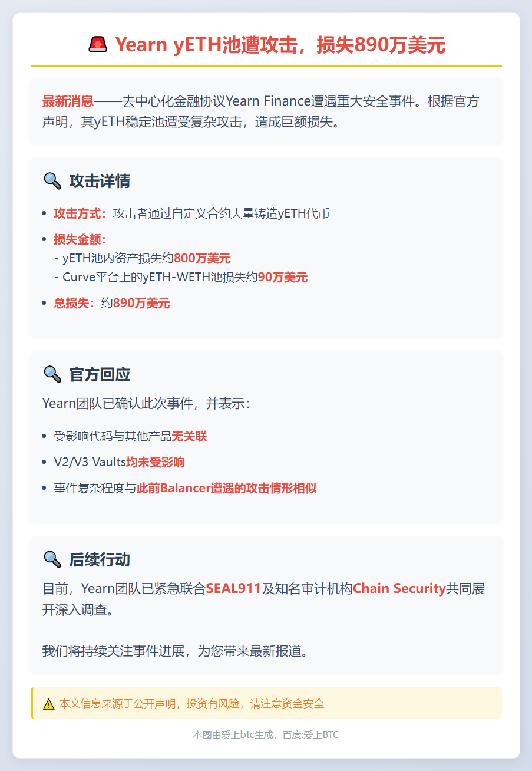Screen dimensions: 532x771
Task: Click the red 无关联 text
Action: (x=189, y=436)
